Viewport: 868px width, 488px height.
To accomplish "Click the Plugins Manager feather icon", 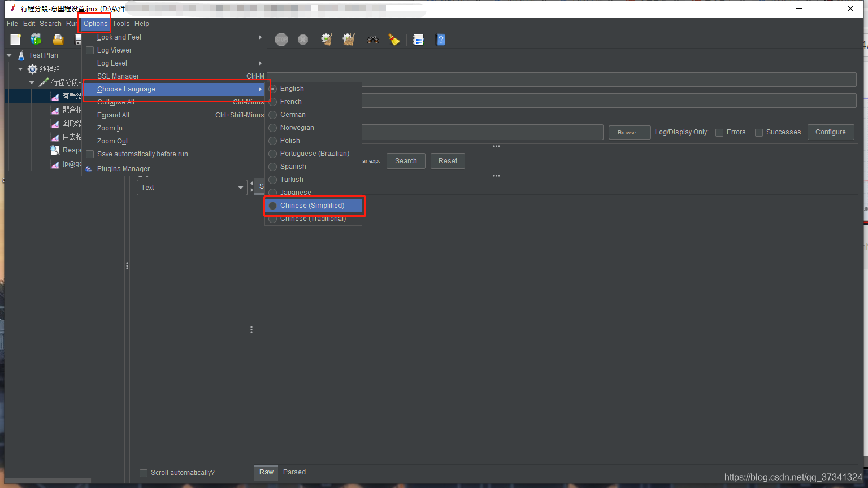I will tap(89, 169).
